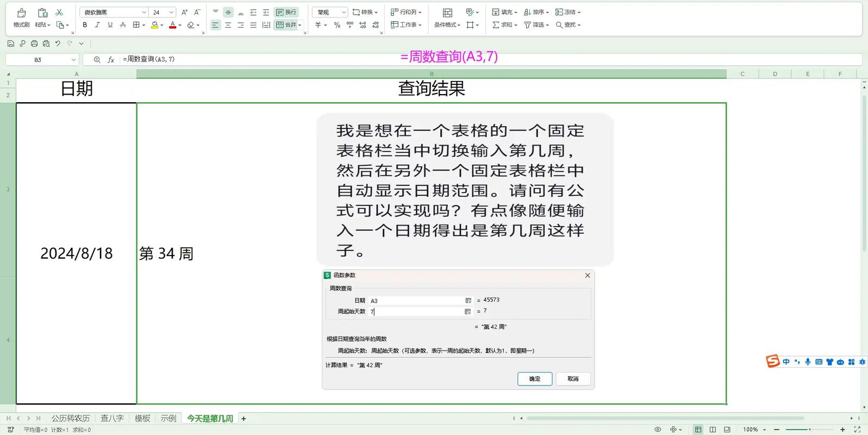The image size is (868, 435).
Task: Click the 查找 find button
Action: [x=568, y=25]
